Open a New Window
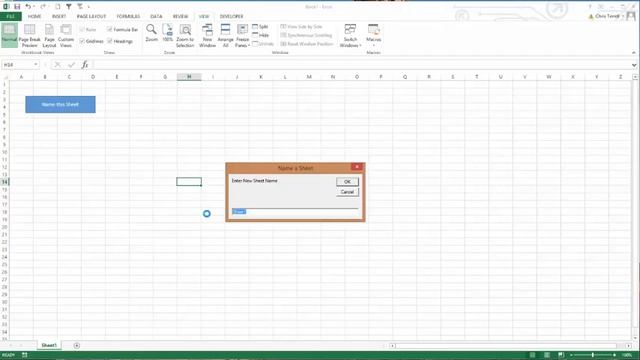The height and width of the screenshot is (360, 640). 207,36
